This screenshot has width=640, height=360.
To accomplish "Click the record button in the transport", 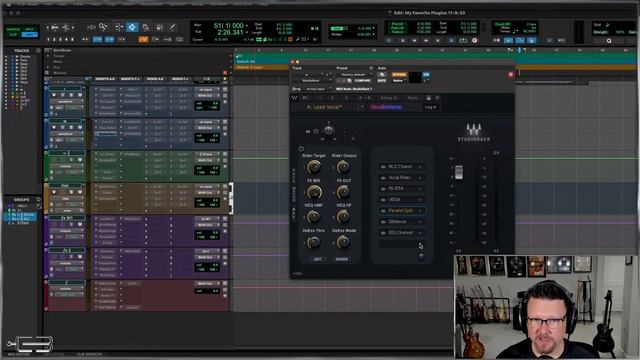I will click(x=474, y=40).
